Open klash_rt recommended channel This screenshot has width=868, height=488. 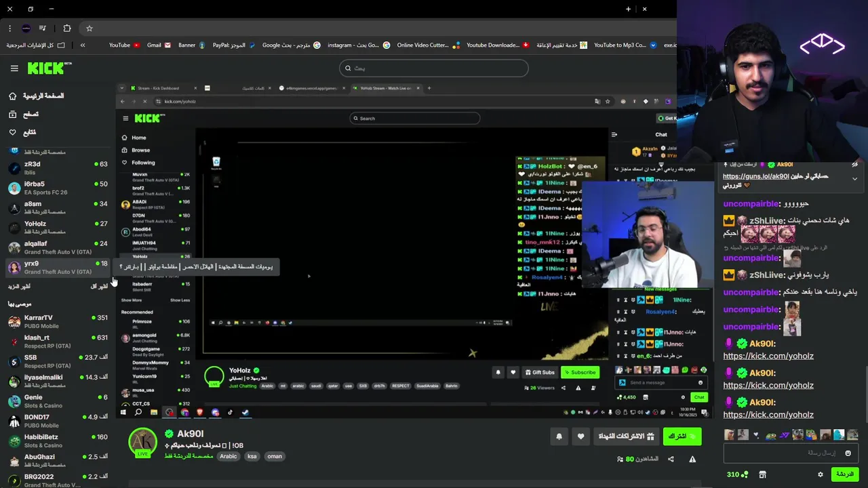(x=57, y=341)
